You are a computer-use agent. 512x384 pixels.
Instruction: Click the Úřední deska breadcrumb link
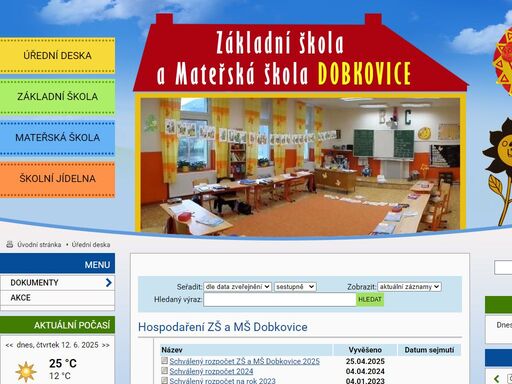[91, 245]
